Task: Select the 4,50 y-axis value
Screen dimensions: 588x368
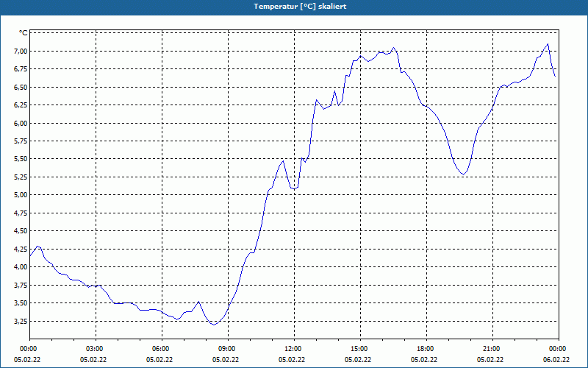Action: click(x=21, y=231)
